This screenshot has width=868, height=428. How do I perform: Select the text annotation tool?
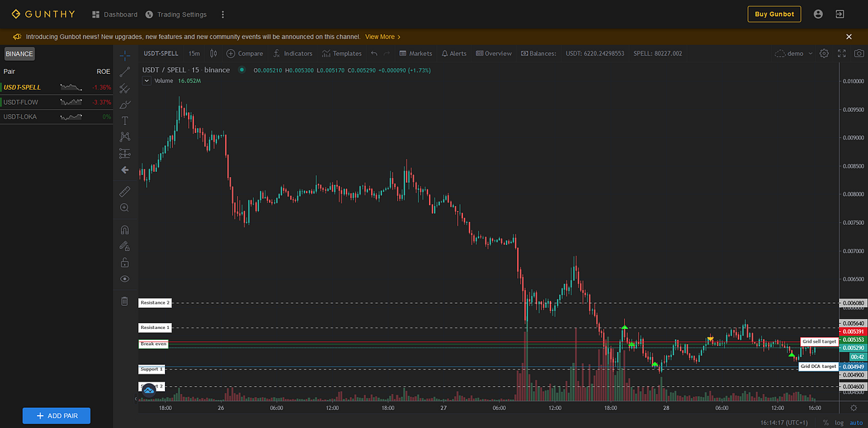point(124,120)
